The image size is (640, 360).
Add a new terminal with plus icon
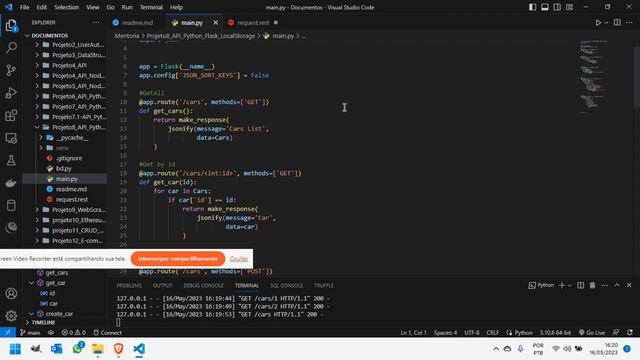click(562, 285)
